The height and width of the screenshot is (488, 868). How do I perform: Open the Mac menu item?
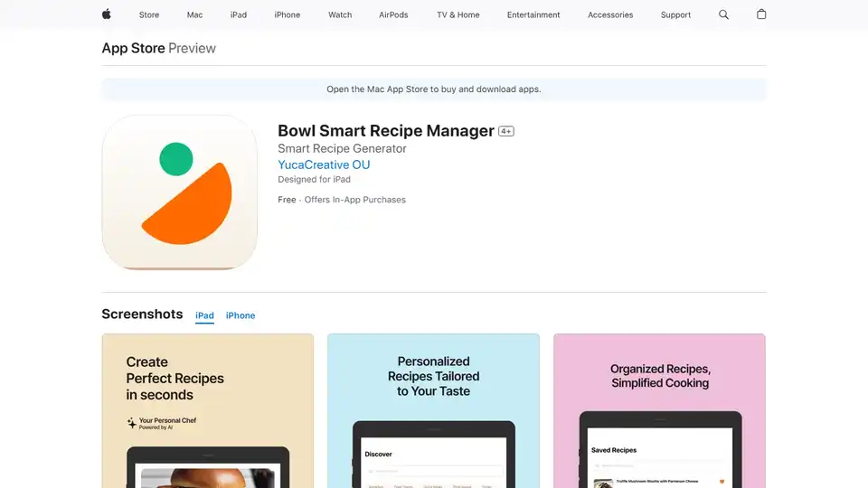coord(195,15)
